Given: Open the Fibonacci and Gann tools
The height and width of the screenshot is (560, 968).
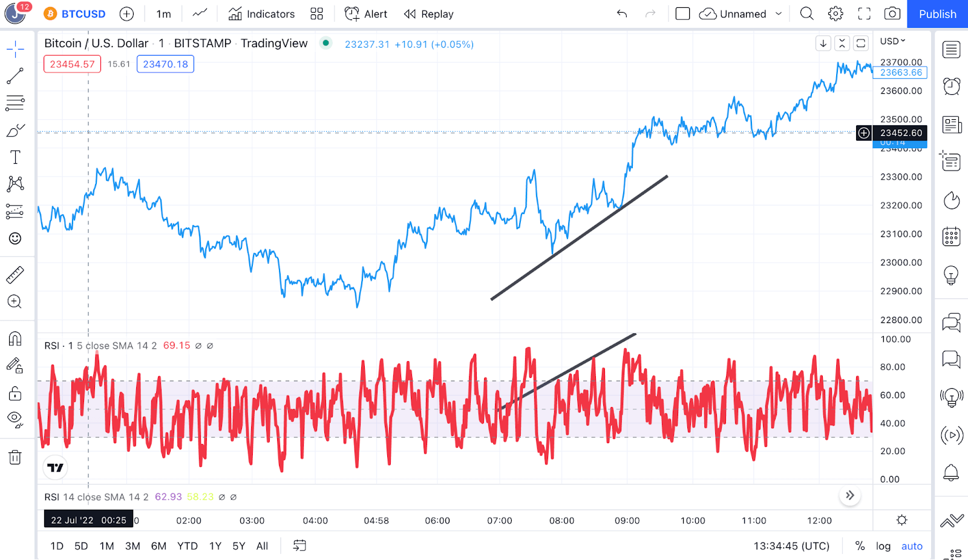Looking at the screenshot, I should pyautogui.click(x=15, y=103).
